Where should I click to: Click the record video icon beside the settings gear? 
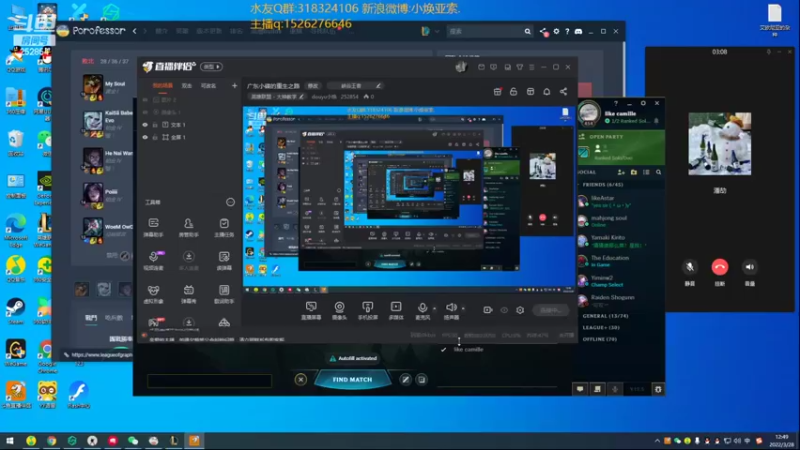(x=488, y=310)
